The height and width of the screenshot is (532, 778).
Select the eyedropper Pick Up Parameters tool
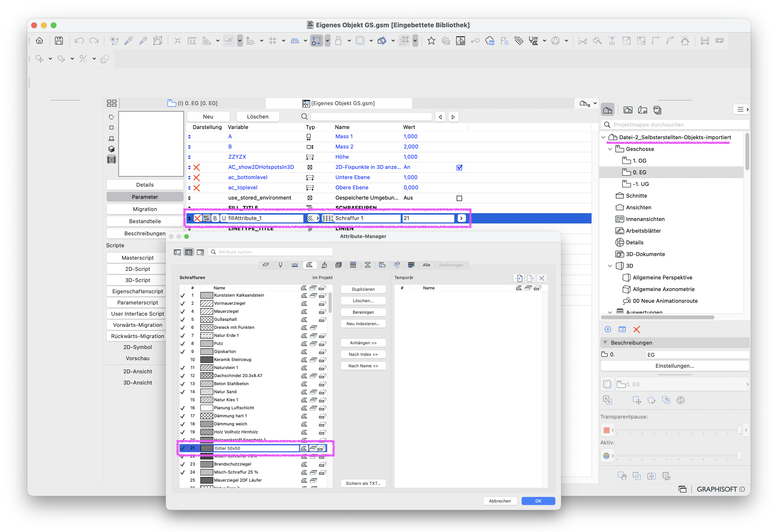click(129, 41)
